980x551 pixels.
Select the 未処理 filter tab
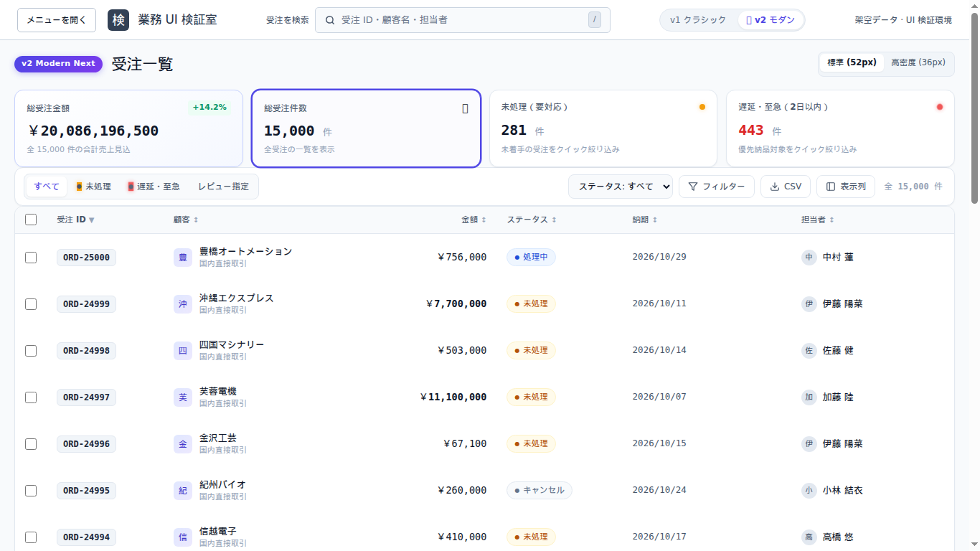coord(94,187)
